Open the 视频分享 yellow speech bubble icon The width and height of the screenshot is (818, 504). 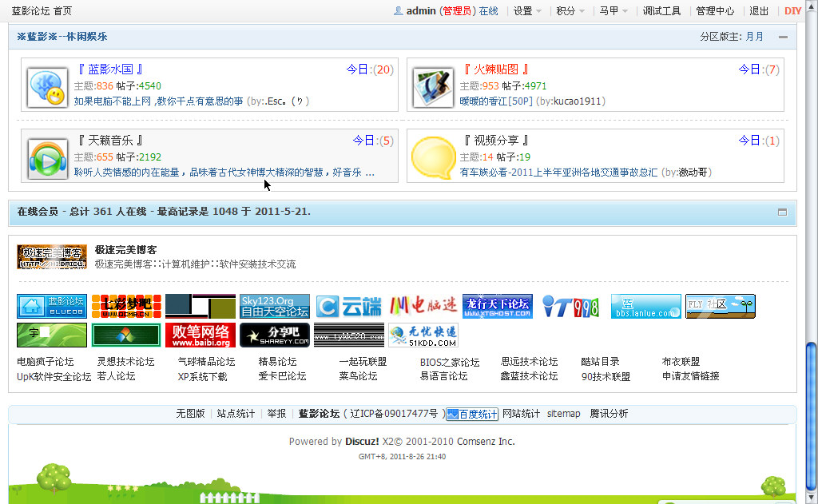tap(433, 158)
